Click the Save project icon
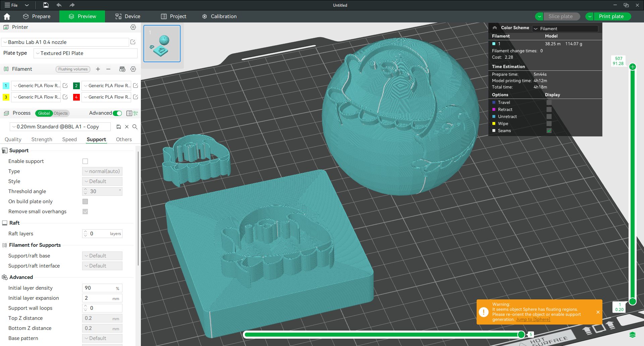The height and width of the screenshot is (346, 644). [x=46, y=5]
